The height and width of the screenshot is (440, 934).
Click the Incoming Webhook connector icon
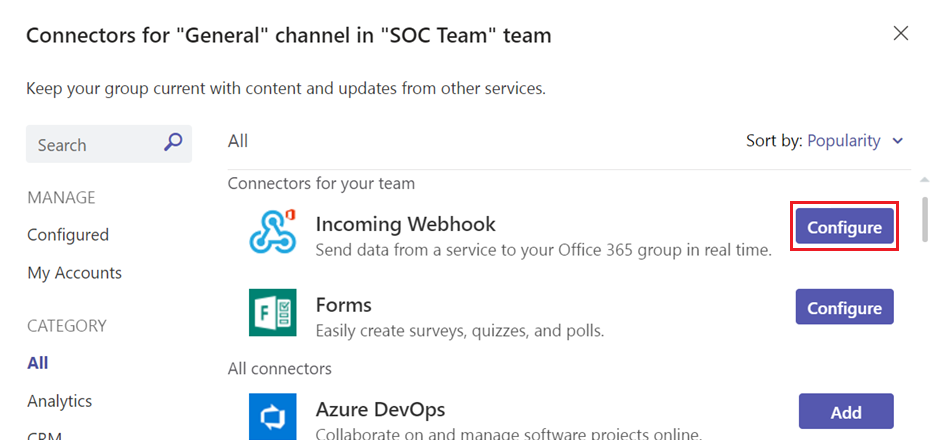272,232
